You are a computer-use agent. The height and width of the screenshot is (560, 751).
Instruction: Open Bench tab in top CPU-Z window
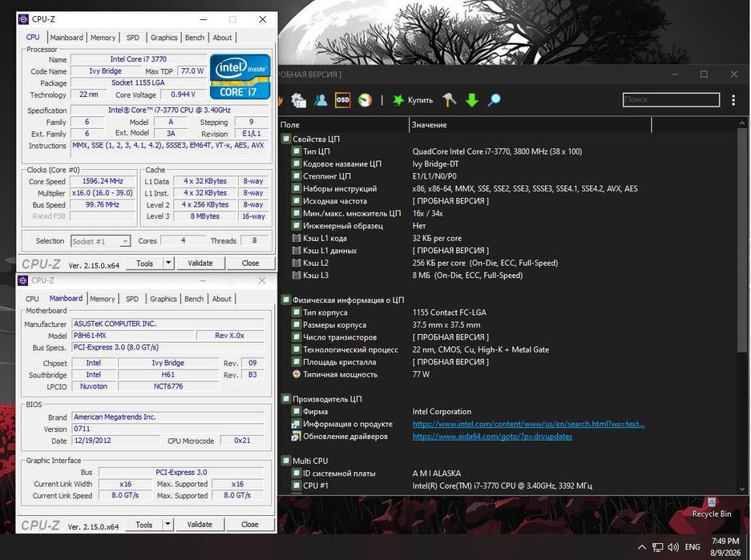pos(195,38)
